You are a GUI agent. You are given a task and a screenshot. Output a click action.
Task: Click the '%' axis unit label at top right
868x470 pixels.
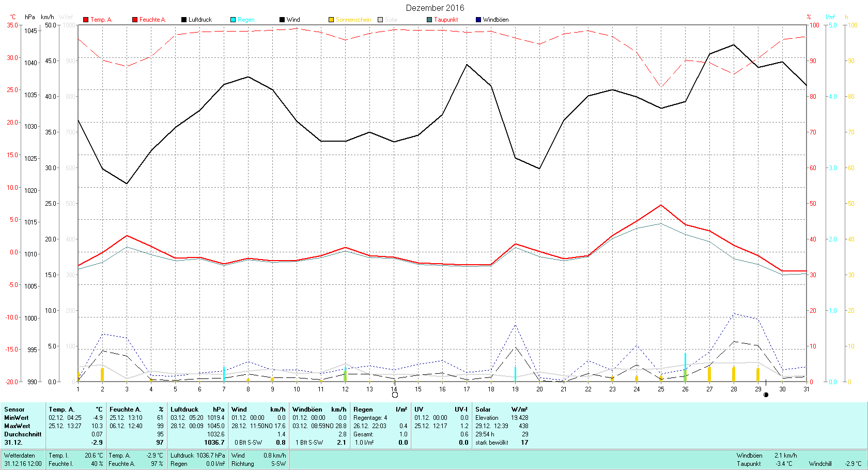click(x=809, y=17)
